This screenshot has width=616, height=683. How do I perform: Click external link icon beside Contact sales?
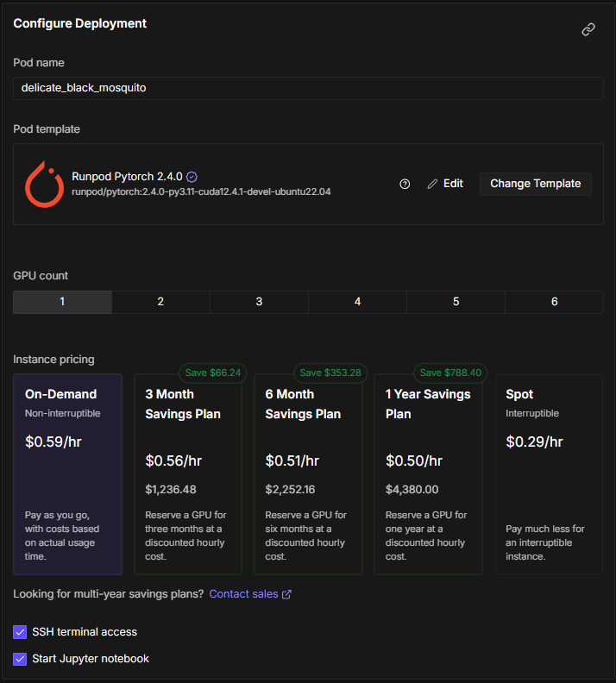tap(287, 594)
